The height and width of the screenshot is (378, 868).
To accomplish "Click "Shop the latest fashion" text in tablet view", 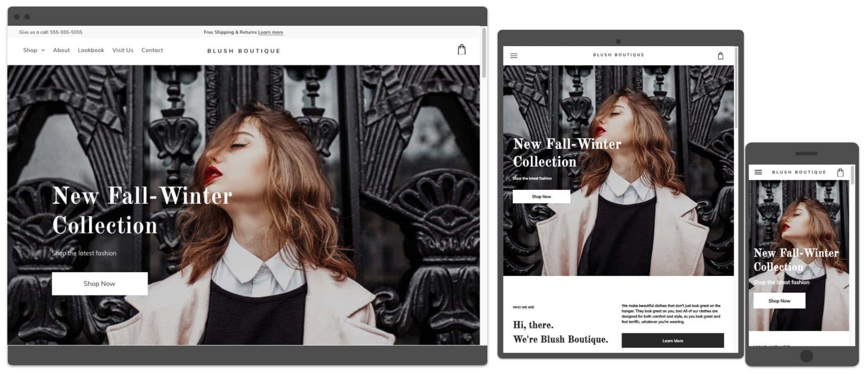I will coord(532,178).
